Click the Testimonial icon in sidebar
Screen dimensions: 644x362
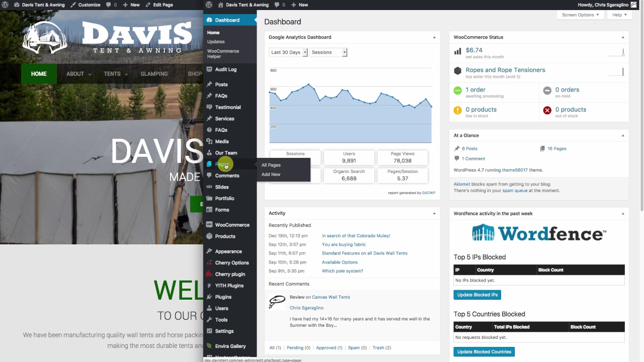209,107
